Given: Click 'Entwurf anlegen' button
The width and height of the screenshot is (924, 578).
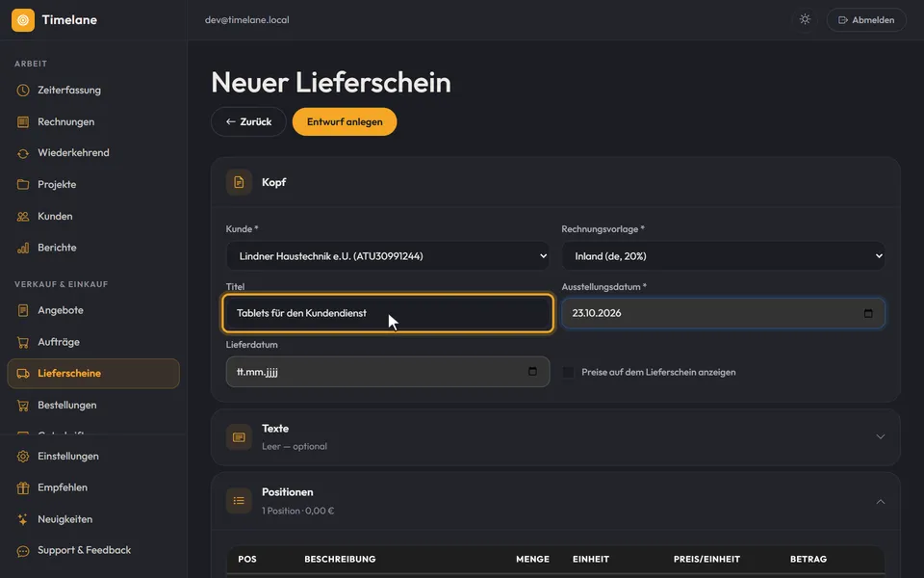Looking at the screenshot, I should (x=345, y=121).
